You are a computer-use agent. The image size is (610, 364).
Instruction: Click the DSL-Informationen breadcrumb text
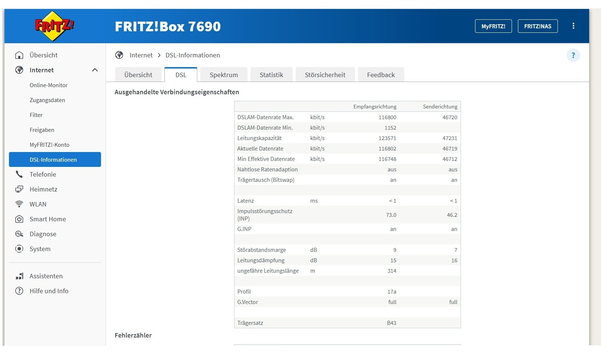pos(193,55)
